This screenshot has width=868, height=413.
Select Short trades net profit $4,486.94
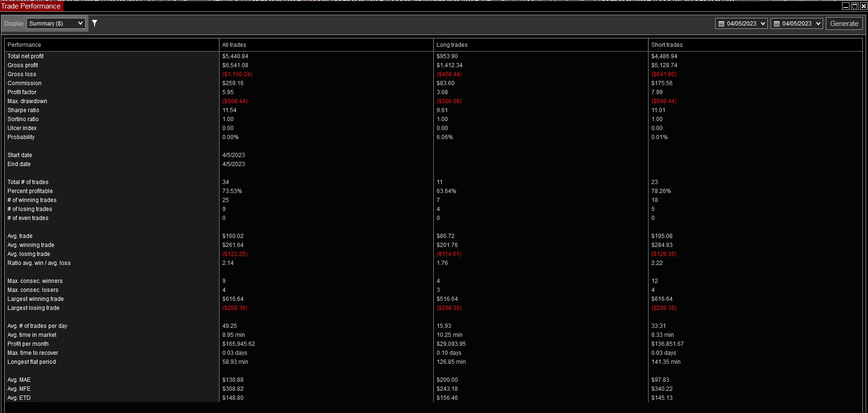tap(664, 56)
